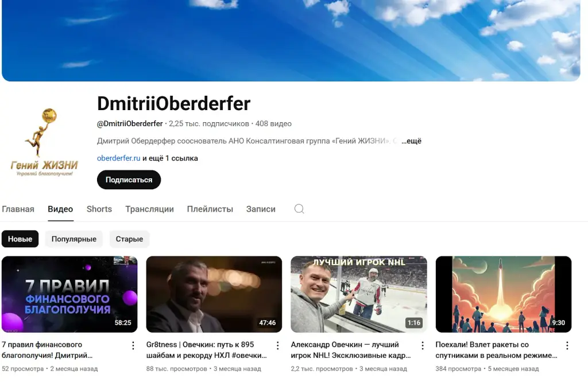Viewport: 588px width, 382px height.
Task: Open the Главная tab
Action: [x=18, y=209]
